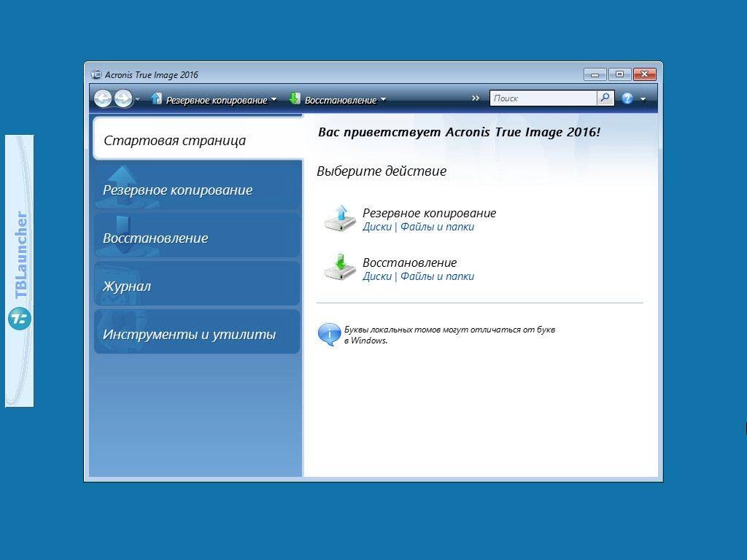Click the forward navigation arrow
Image resolution: width=747 pixels, height=560 pixels.
pos(123,98)
